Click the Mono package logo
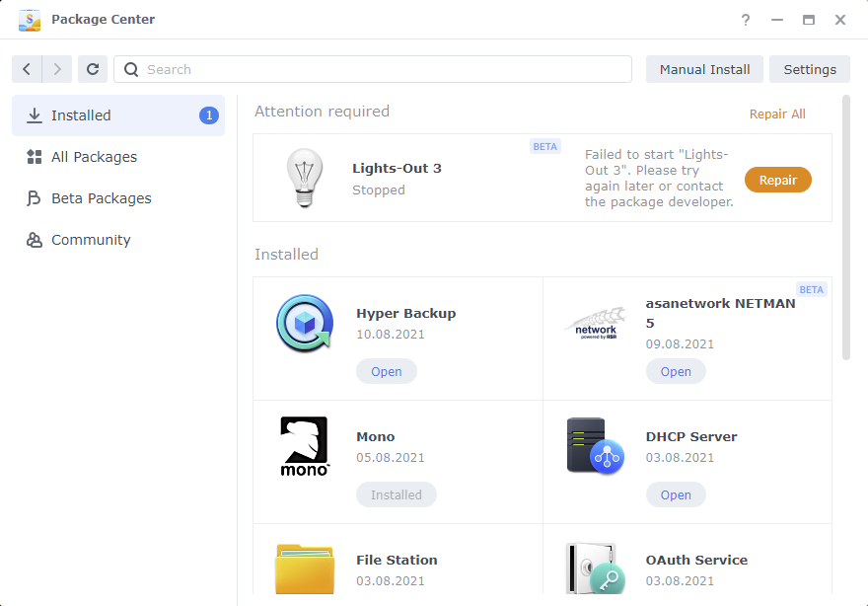Screen dimensions: 868x606 coord(305,446)
